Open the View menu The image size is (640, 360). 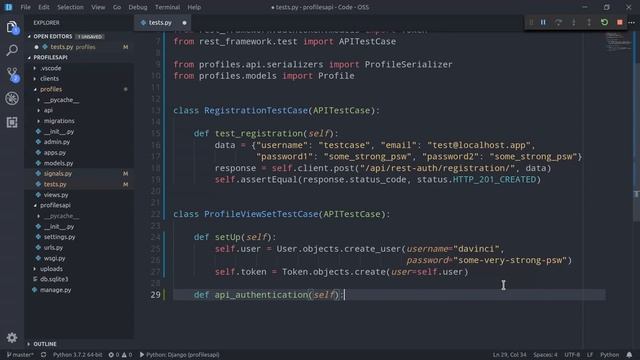tap(98, 7)
